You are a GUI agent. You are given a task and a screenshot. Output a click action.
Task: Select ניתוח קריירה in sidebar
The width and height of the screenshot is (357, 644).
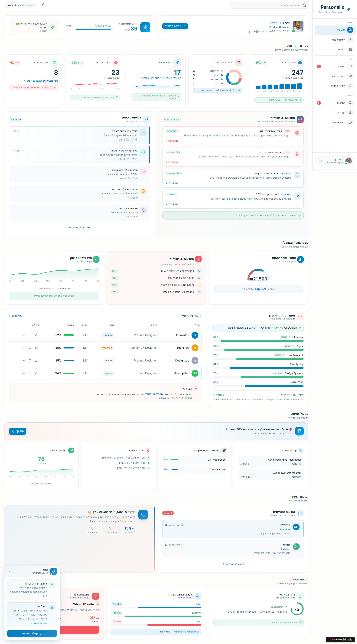[x=335, y=76]
